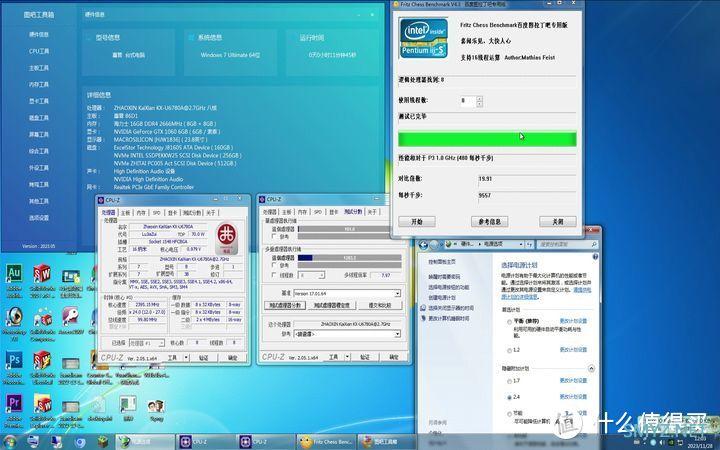Viewport: 720px width, 450px height.
Task: Tick the 线程数 checkbox in CPU-Z
Action: click(x=274, y=275)
